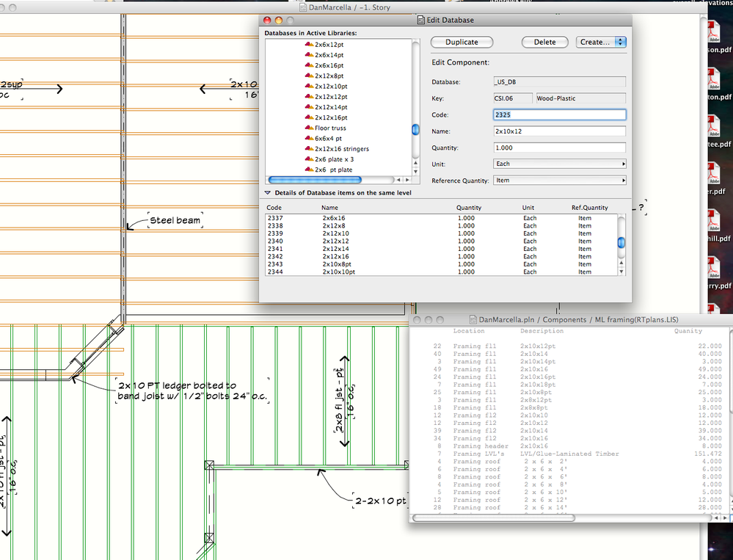Image resolution: width=733 pixels, height=560 pixels.
Task: Open the Unit popup showing Each
Action: 559,164
